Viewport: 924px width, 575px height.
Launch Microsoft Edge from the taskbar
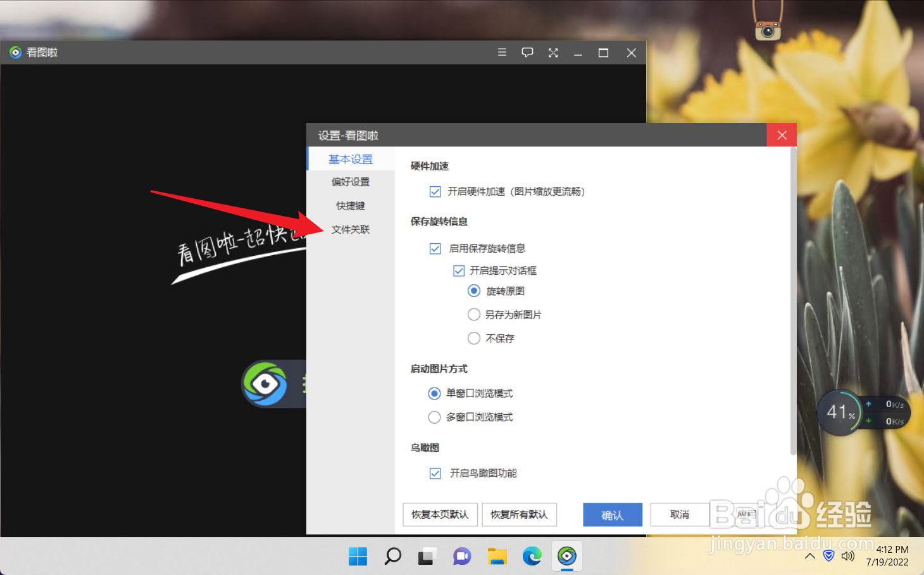(x=532, y=557)
